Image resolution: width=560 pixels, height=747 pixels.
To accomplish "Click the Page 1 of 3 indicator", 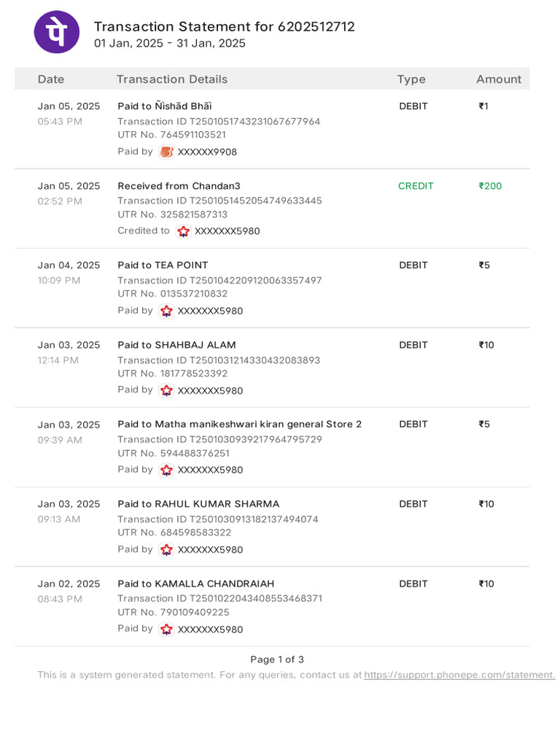I will [x=277, y=659].
